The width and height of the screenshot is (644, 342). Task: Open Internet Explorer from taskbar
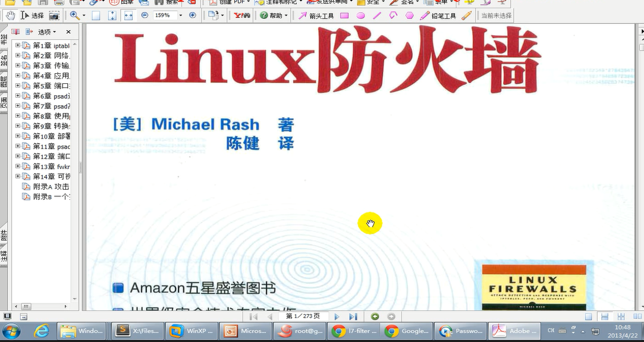(x=41, y=331)
